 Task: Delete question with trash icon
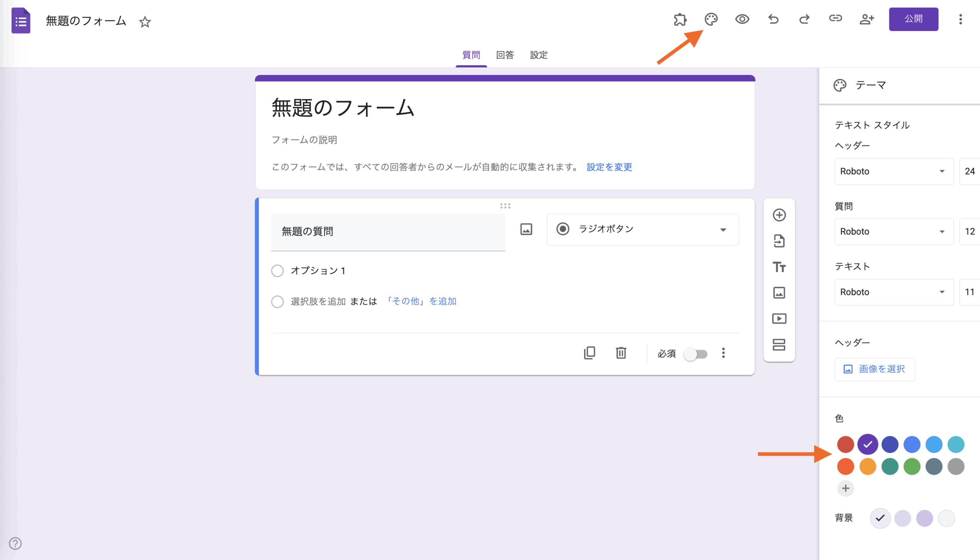click(621, 353)
